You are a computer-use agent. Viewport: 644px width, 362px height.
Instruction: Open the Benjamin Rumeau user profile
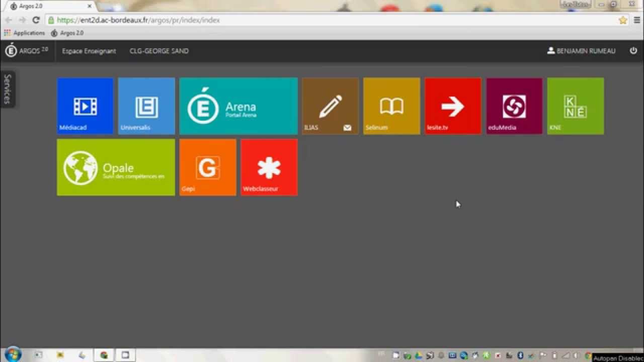tap(581, 51)
